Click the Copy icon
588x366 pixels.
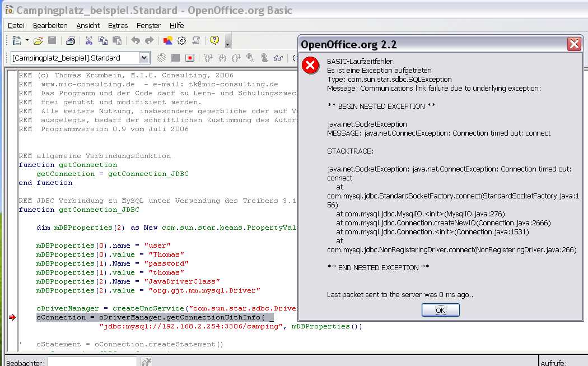point(102,40)
